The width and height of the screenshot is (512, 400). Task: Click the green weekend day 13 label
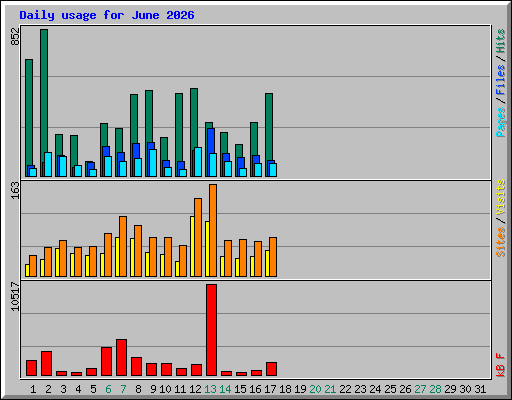(x=210, y=389)
